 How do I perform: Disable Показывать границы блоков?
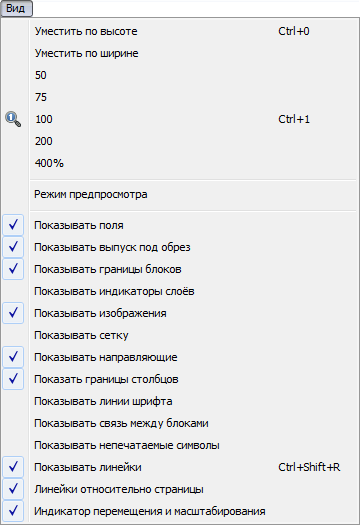[179, 270]
